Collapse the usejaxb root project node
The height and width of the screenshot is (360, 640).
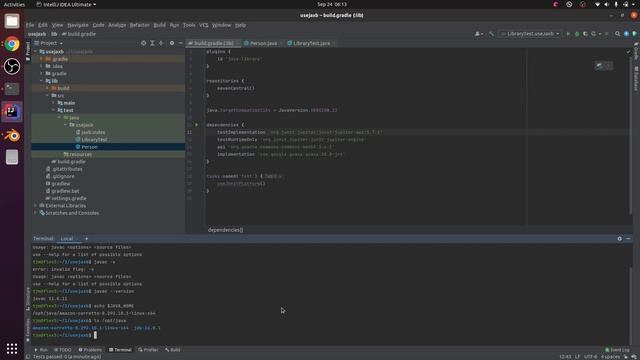[x=36, y=52]
